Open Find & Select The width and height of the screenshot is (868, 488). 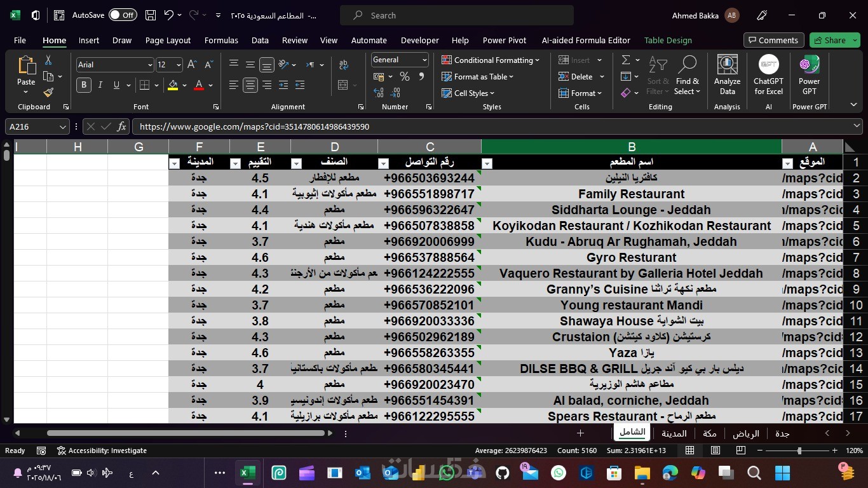click(x=687, y=75)
